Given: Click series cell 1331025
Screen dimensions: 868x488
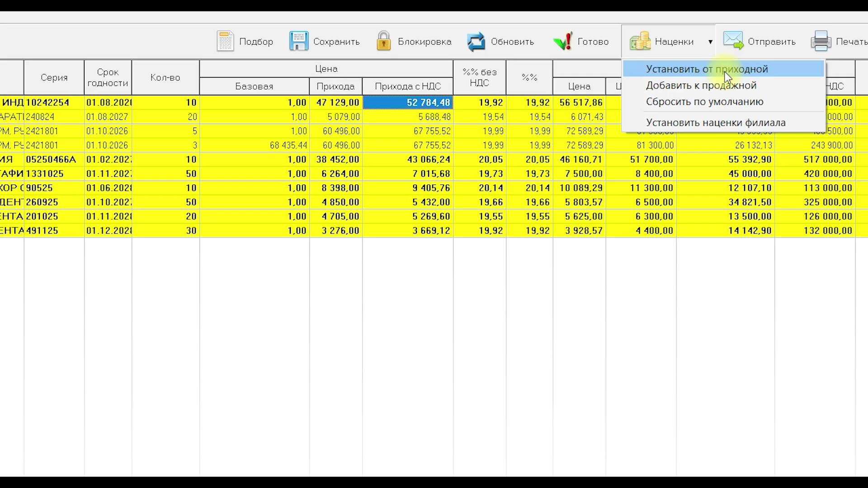Looking at the screenshot, I should click(x=54, y=174).
